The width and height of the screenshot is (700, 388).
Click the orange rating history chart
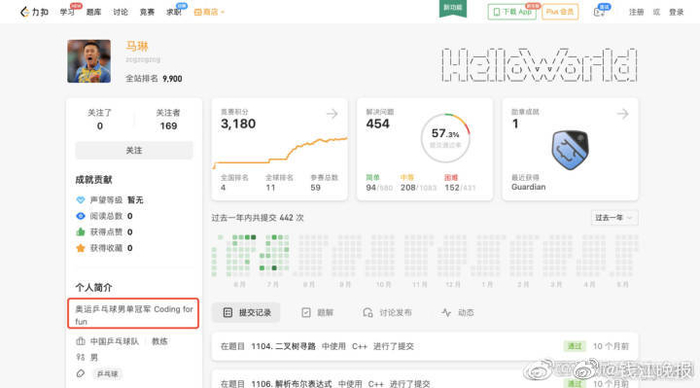280,153
